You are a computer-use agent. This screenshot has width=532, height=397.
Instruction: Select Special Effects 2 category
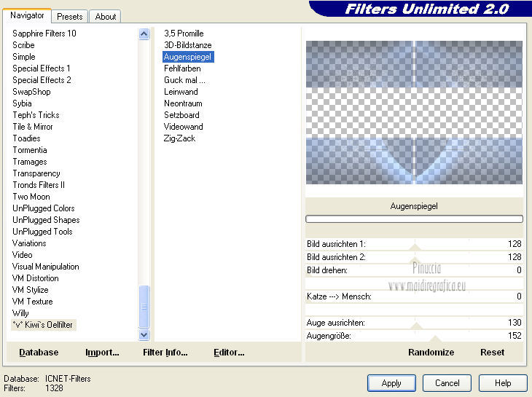click(42, 80)
